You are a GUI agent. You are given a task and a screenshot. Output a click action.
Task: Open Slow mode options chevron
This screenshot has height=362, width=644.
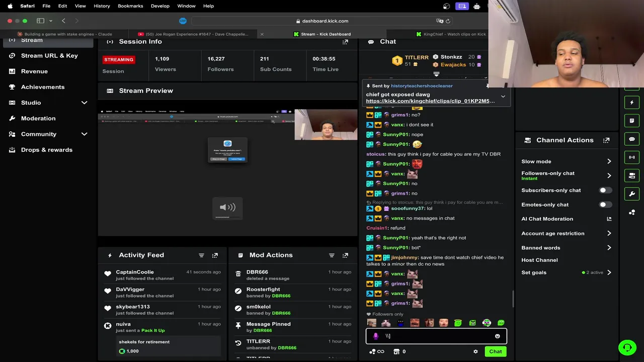609,161
